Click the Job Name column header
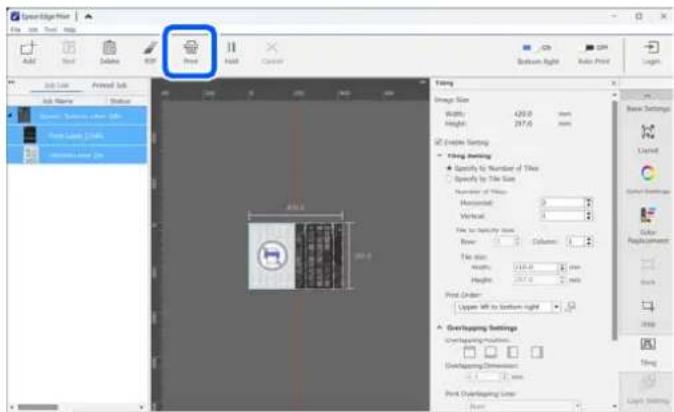 tap(57, 101)
